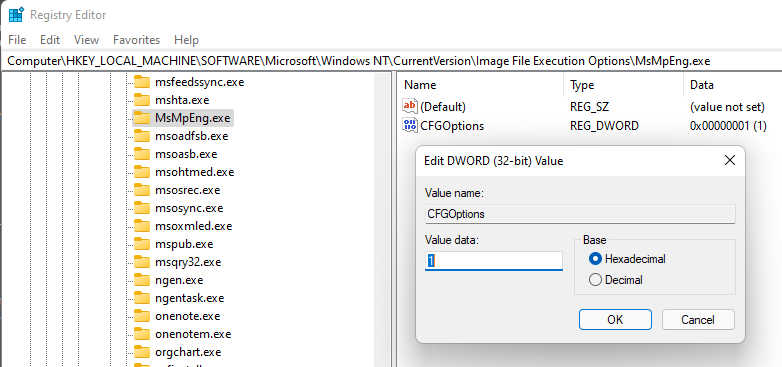Click the 0x00000001 (1) data cell
The image size is (782, 367).
tap(728, 126)
